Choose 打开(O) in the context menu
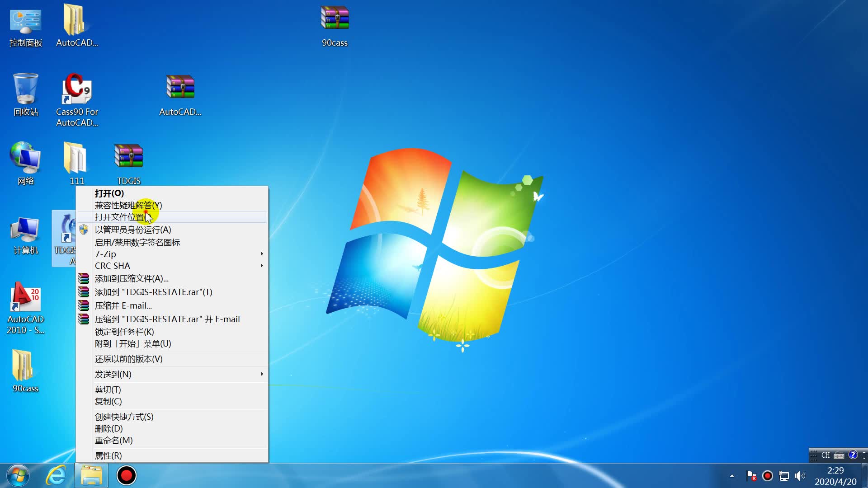The height and width of the screenshot is (488, 868). coord(172,193)
